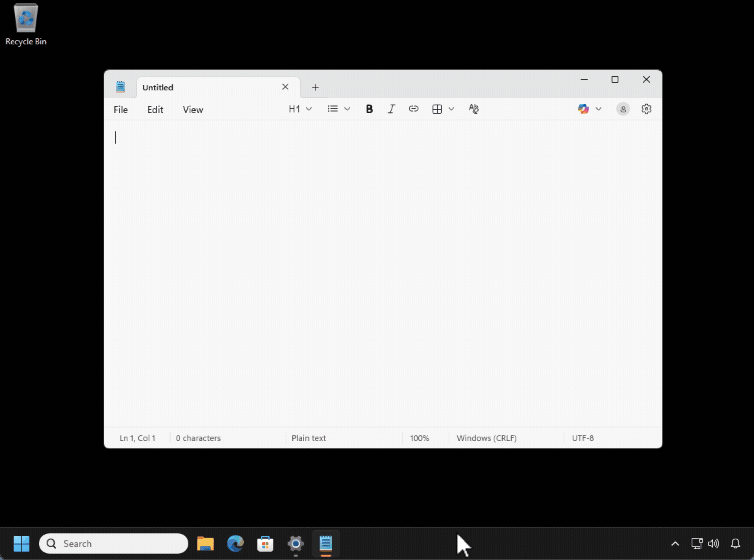Click the bulleted list icon
This screenshot has height=560, width=754.
[x=332, y=109]
